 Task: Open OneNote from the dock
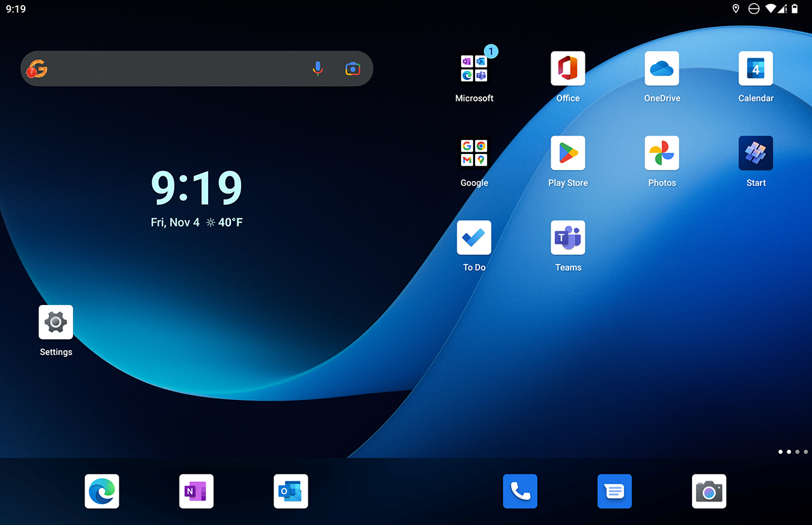point(197,491)
